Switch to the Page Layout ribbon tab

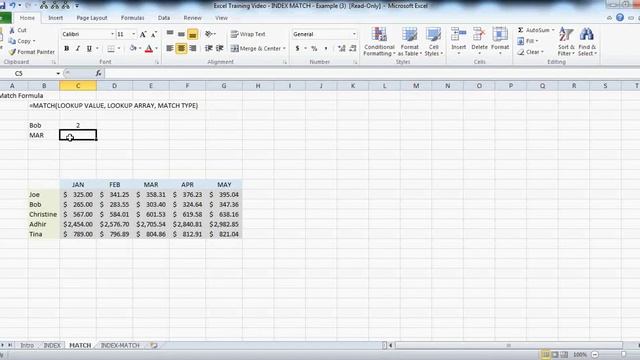click(92, 18)
